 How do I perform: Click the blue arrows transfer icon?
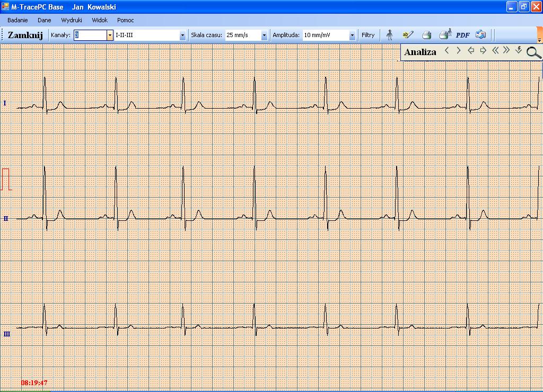pos(480,34)
